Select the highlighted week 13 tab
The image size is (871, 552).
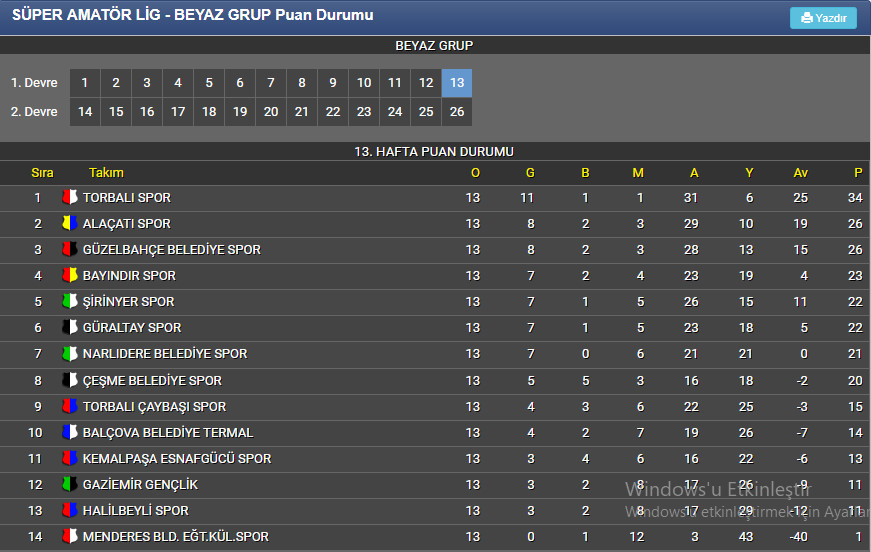click(457, 83)
